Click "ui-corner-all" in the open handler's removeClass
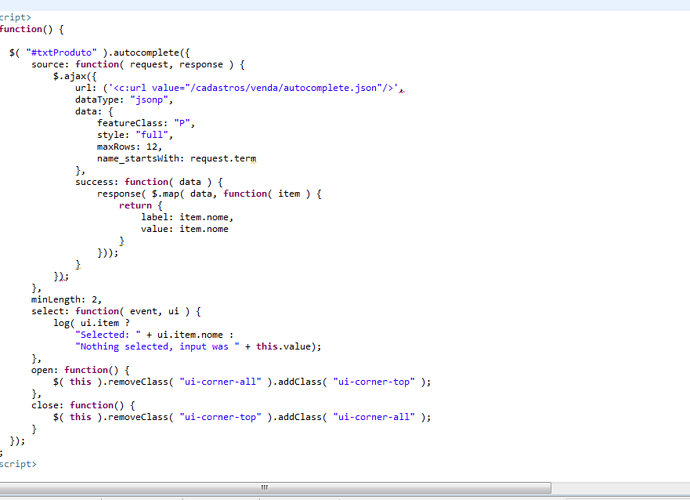This screenshot has width=690, height=500. [220, 382]
